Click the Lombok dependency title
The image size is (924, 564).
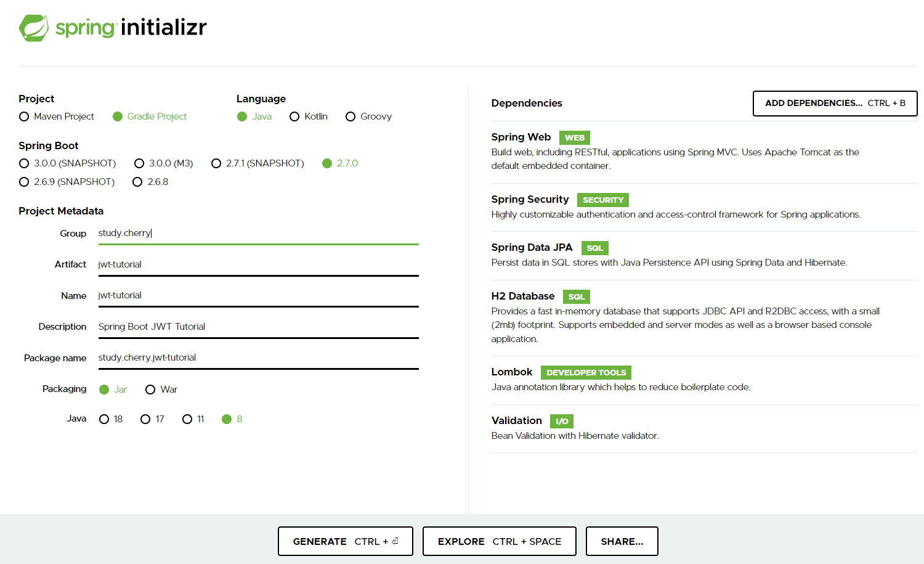512,372
